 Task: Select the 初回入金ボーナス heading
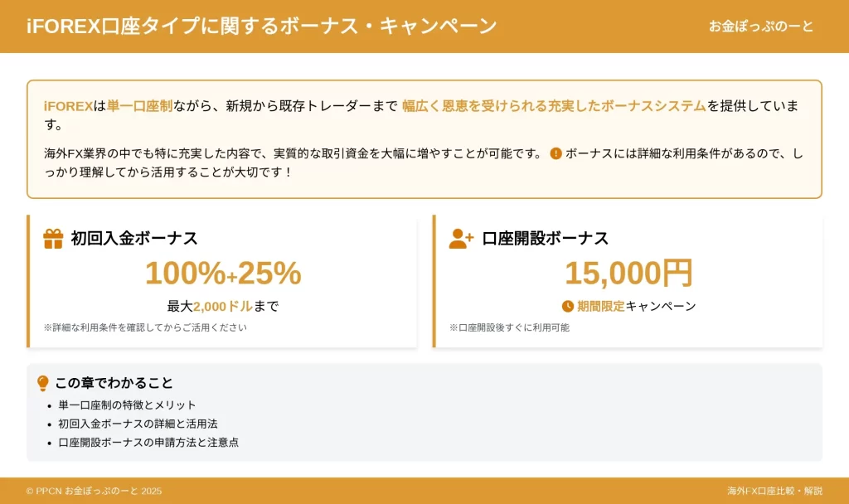pos(134,238)
